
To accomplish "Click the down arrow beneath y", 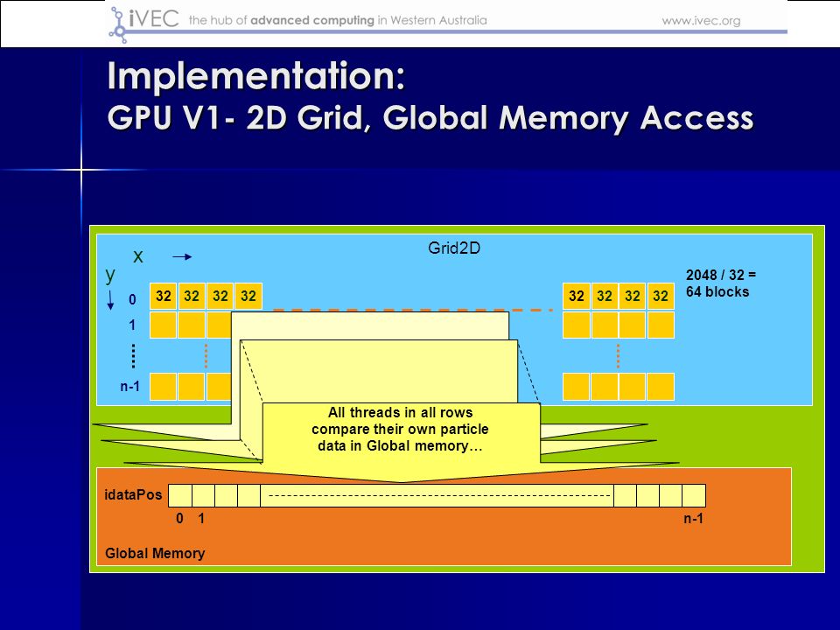I will pyautogui.click(x=110, y=300).
